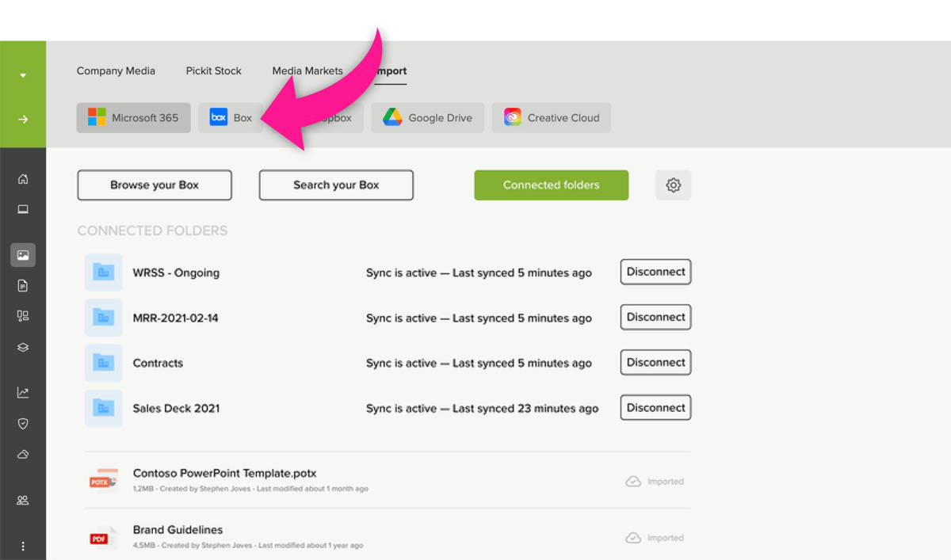
Task: Open the Media Markets tab
Action: (x=307, y=70)
